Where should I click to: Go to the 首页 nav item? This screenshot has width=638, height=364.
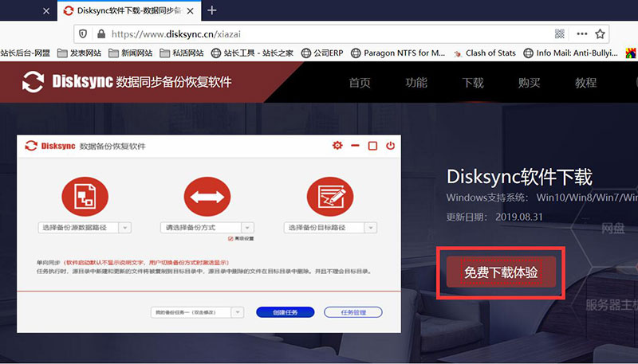tap(360, 83)
